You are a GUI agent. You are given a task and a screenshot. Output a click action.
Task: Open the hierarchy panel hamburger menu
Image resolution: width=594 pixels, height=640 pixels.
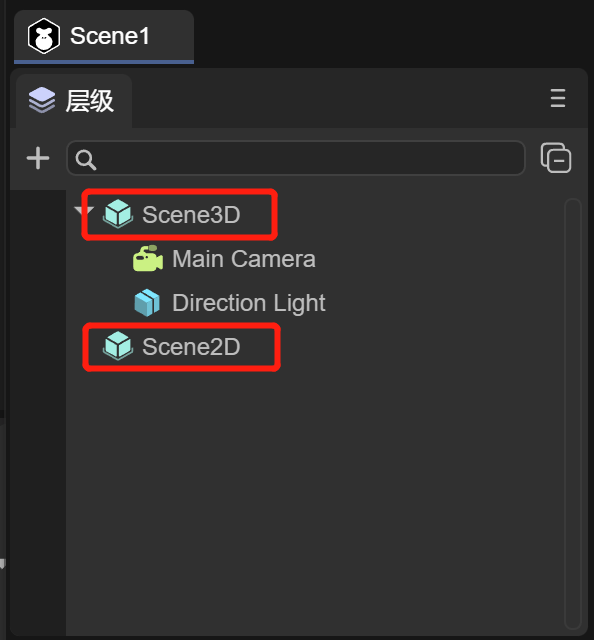(x=558, y=98)
